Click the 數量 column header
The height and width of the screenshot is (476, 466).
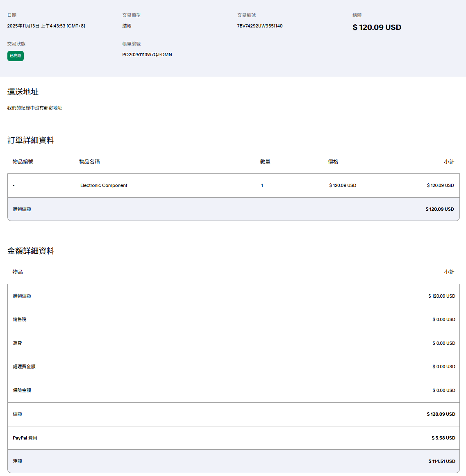(265, 162)
